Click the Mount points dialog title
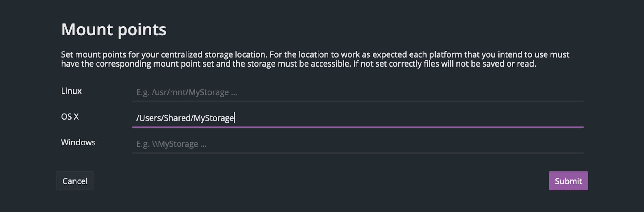 pyautogui.click(x=114, y=30)
